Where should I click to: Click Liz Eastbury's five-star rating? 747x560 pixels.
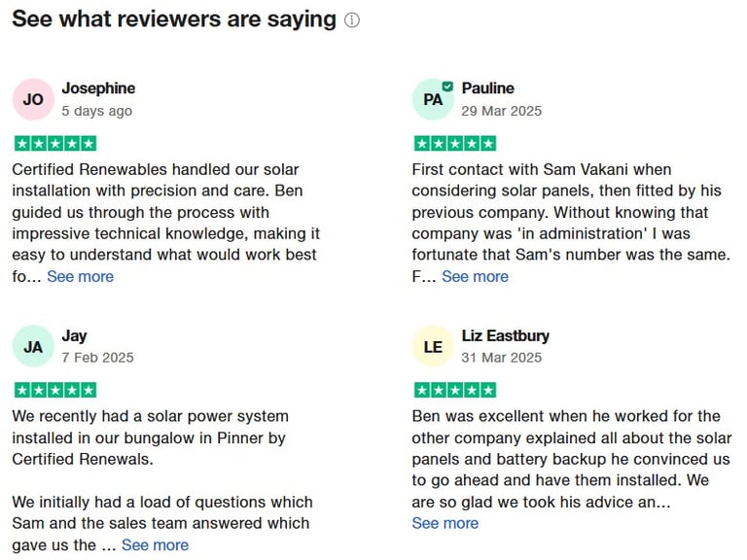(x=455, y=390)
